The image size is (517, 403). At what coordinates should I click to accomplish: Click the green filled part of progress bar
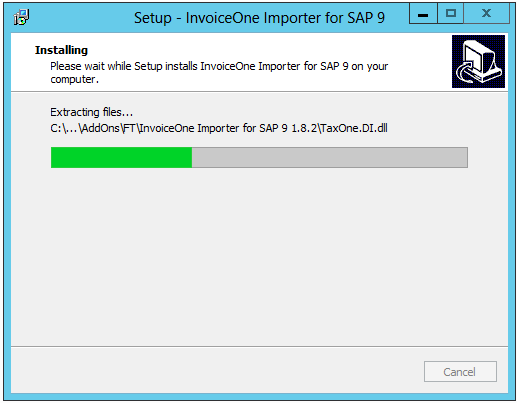pos(121,157)
